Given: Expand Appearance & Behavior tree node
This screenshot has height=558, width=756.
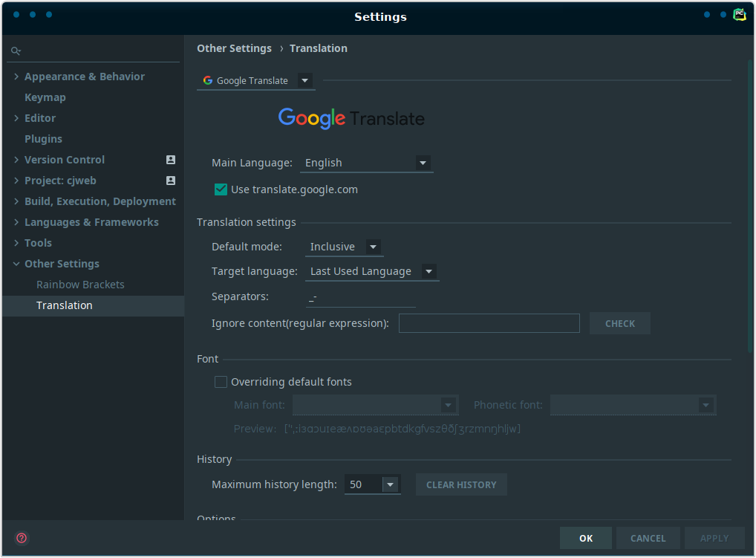Looking at the screenshot, I should click(16, 77).
